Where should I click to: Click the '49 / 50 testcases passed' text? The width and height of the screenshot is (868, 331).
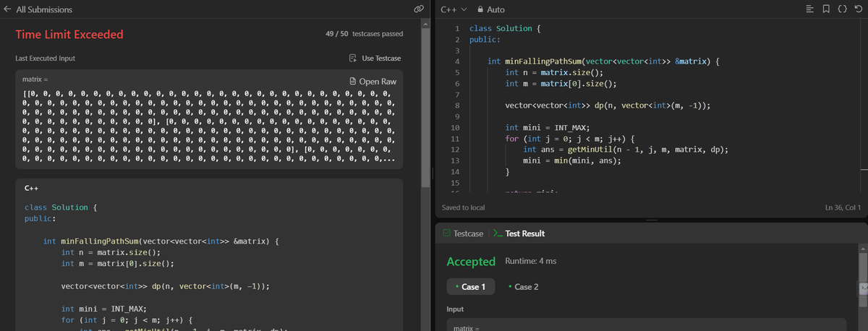coord(365,34)
